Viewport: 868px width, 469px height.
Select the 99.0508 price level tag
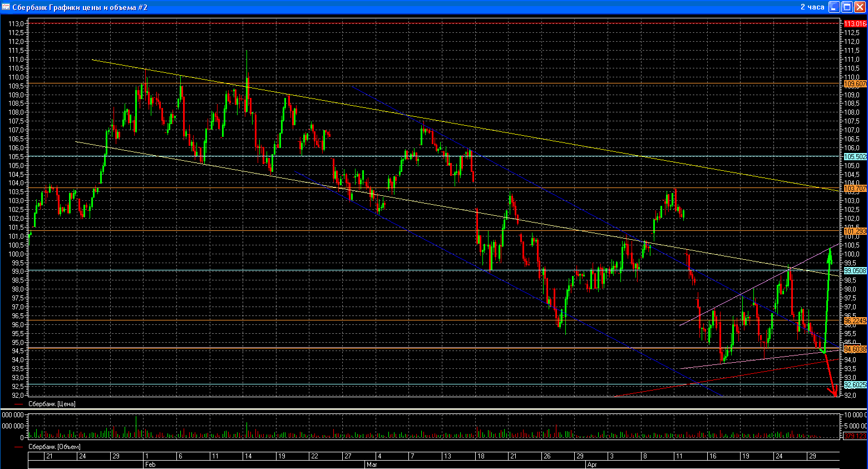(x=855, y=271)
